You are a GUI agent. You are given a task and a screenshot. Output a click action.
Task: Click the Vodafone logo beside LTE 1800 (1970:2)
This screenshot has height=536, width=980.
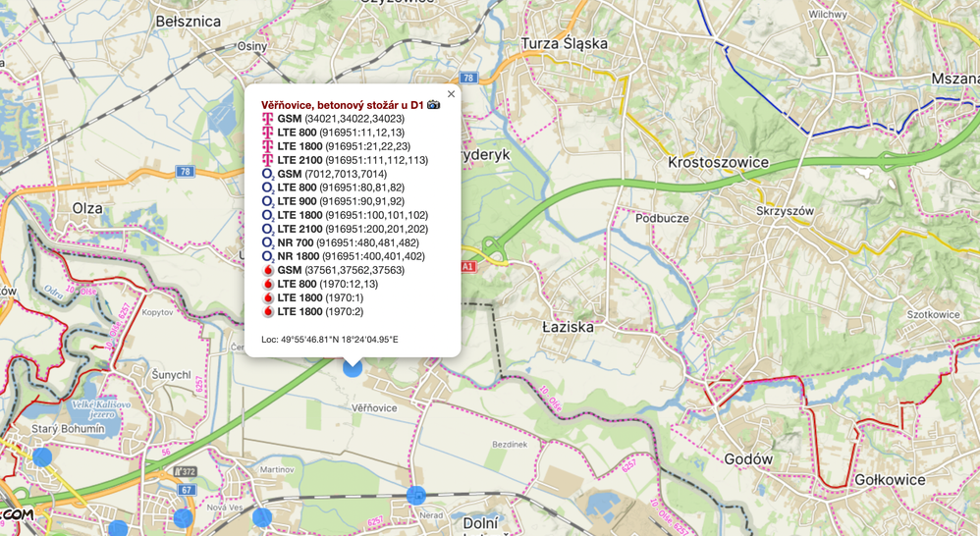pyautogui.click(x=268, y=312)
